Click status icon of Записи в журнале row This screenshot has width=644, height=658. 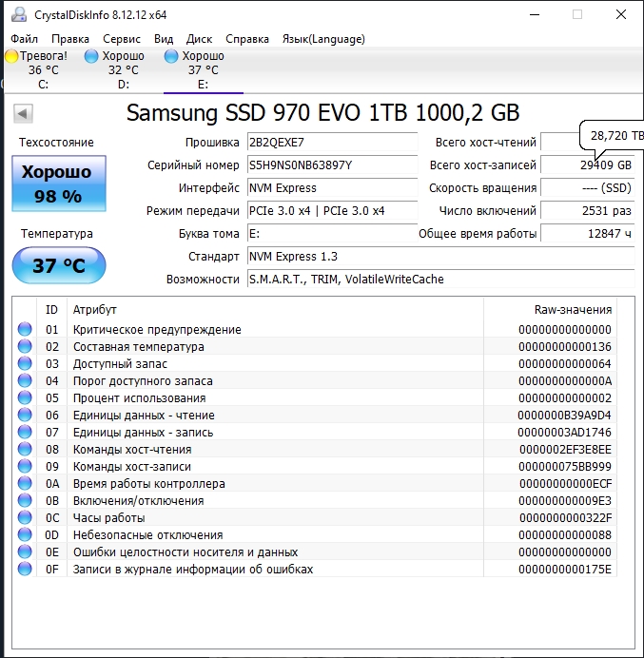25,569
